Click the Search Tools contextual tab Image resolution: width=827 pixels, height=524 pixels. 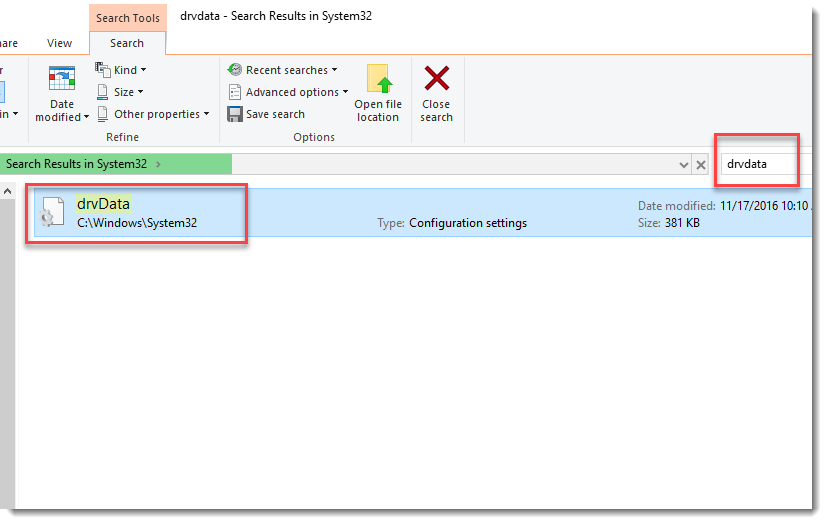(x=127, y=18)
